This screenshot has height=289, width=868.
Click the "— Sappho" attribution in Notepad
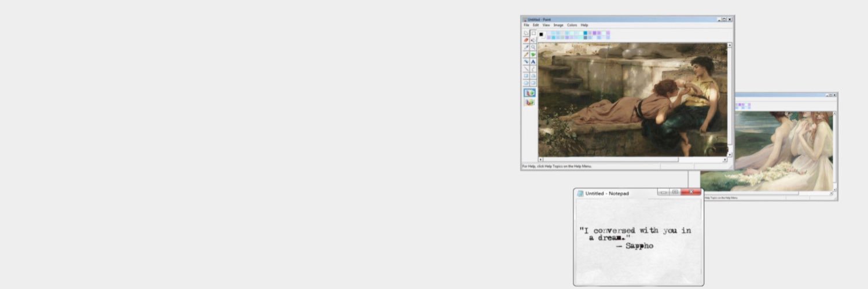pos(635,246)
